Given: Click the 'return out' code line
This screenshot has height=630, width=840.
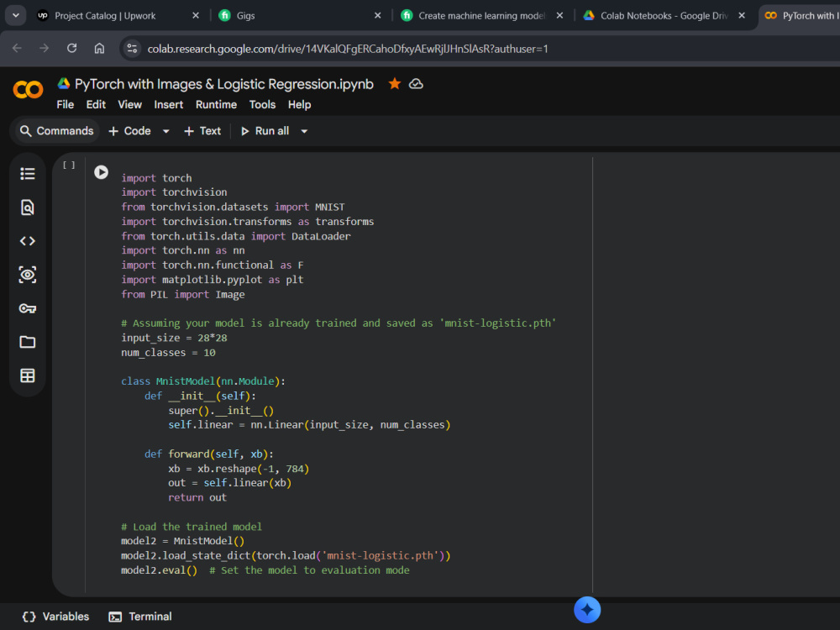Looking at the screenshot, I should pyautogui.click(x=197, y=497).
